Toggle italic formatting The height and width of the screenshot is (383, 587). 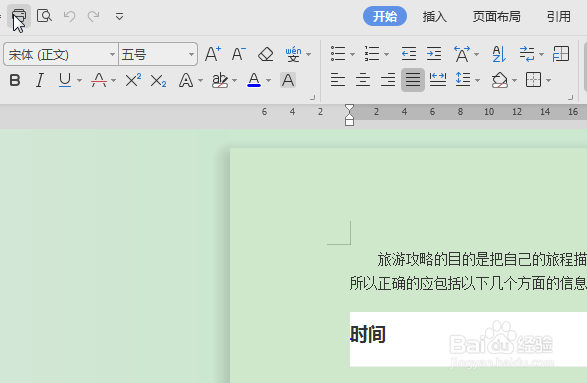[x=40, y=80]
